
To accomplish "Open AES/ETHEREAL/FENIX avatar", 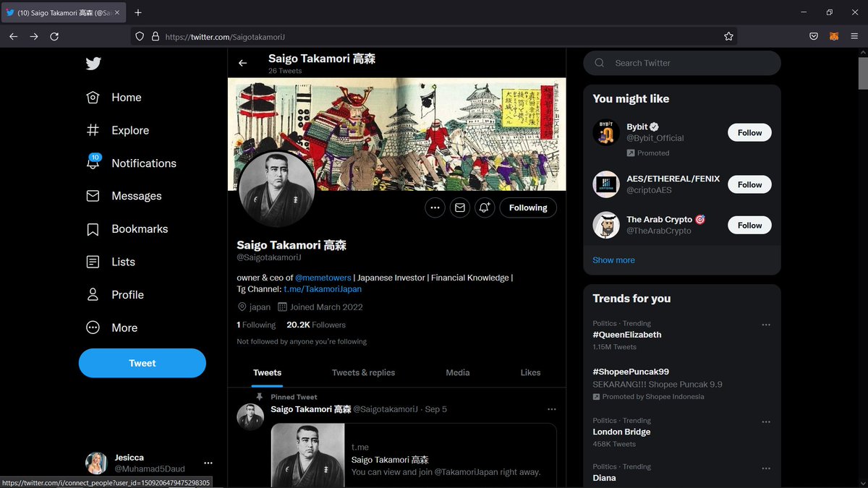I will tap(606, 184).
